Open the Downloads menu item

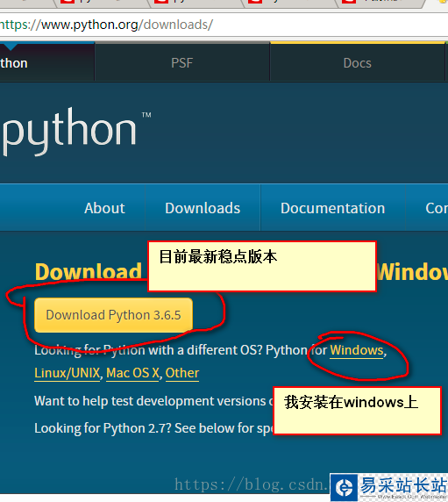pos(203,208)
